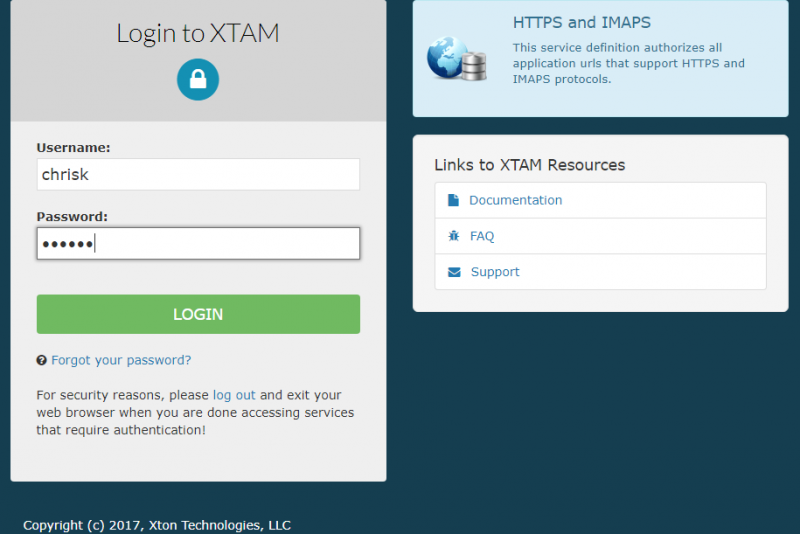
Task: Click the Links to XTAM Resources heading
Action: (x=529, y=165)
